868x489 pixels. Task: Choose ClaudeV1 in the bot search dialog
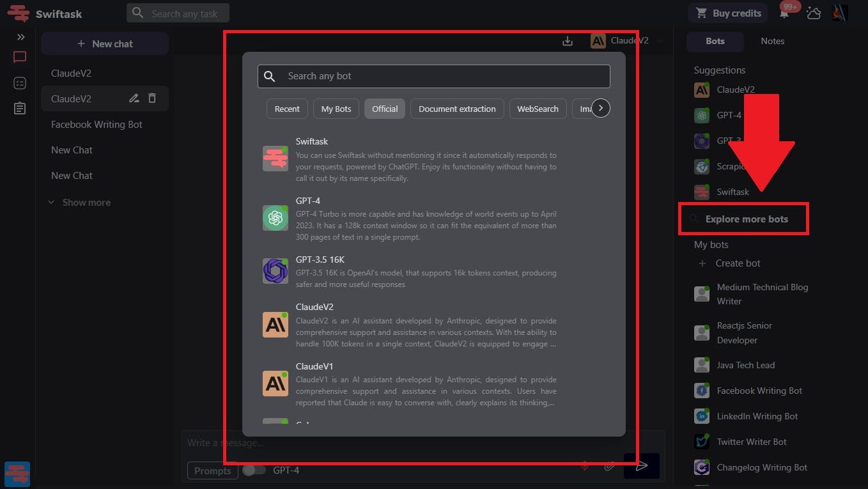pyautogui.click(x=410, y=384)
